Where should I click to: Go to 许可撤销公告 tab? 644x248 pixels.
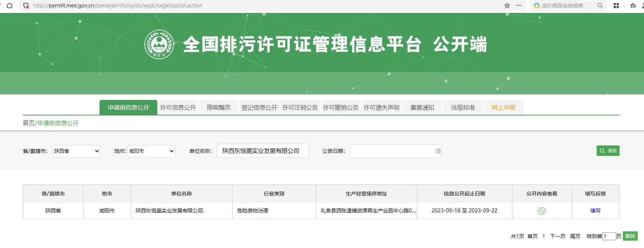click(341, 107)
